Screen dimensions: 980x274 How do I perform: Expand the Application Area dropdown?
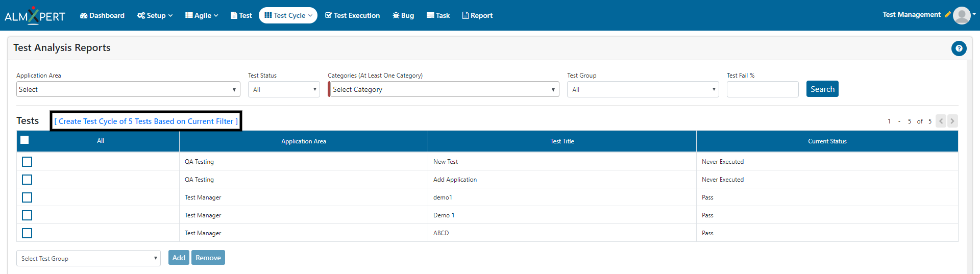coord(128,89)
